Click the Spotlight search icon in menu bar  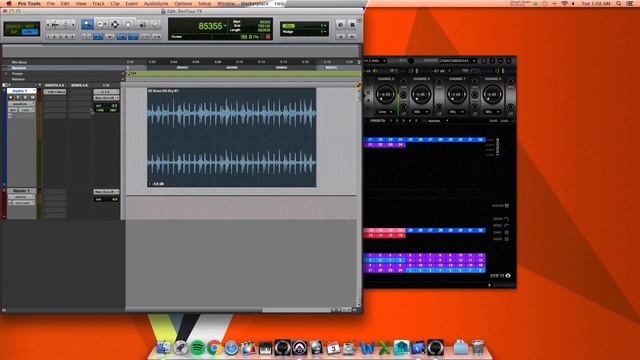pos(619,3)
